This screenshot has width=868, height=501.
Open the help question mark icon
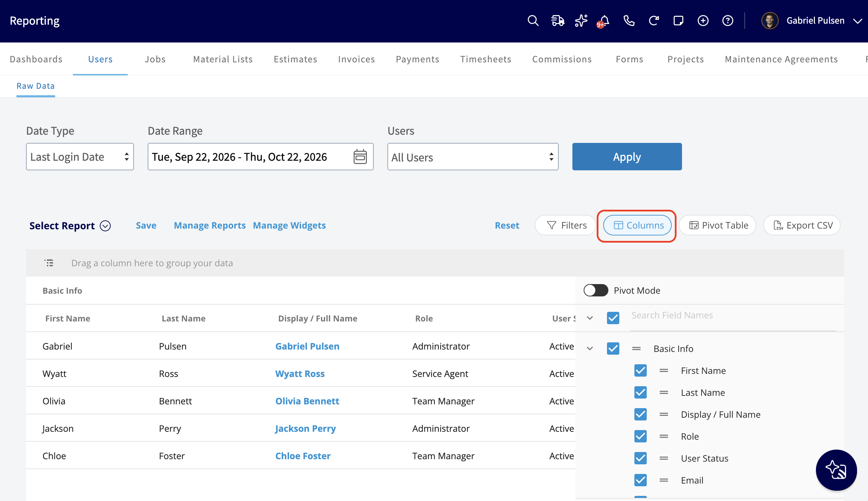[728, 21]
